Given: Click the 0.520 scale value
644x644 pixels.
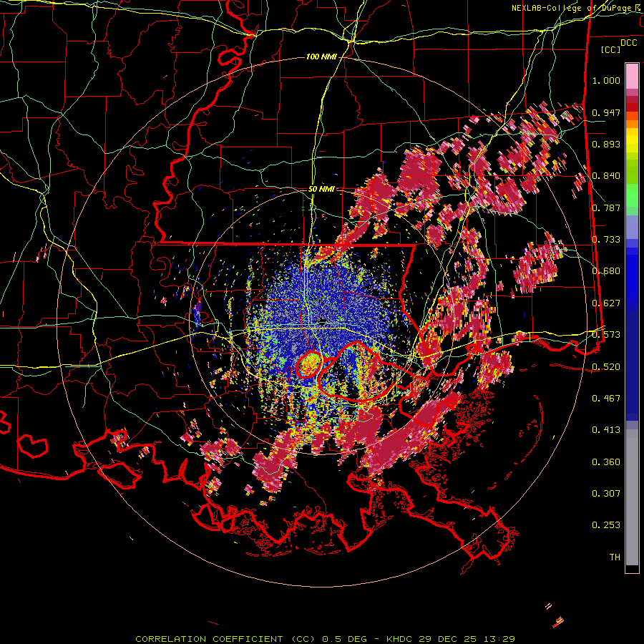Looking at the screenshot, I should (x=606, y=367).
